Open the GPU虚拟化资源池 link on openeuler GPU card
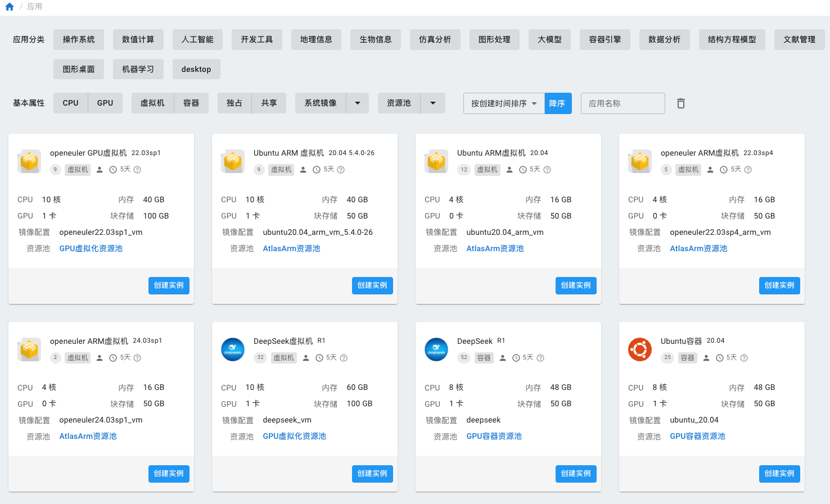The width and height of the screenshot is (830, 504). (x=91, y=248)
